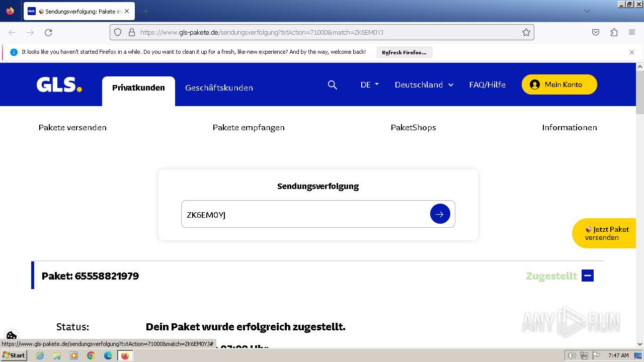The width and height of the screenshot is (644, 362).
Task: Click the Mein Konto button
Action: [x=559, y=84]
